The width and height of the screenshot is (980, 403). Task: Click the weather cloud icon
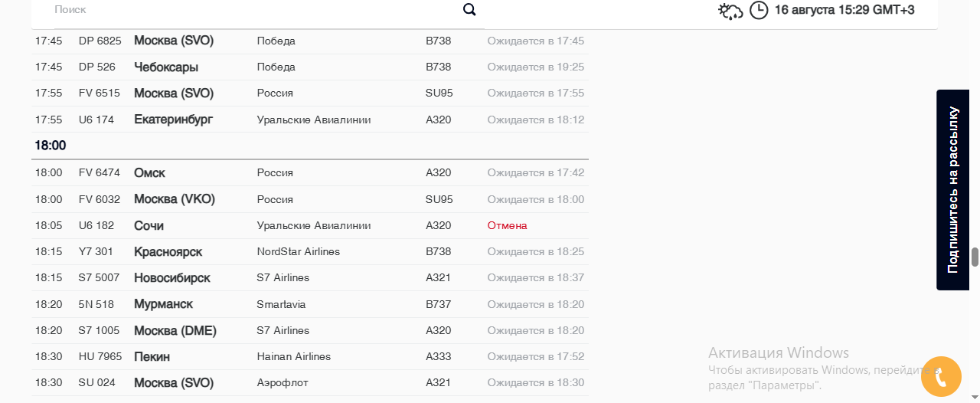730,11
